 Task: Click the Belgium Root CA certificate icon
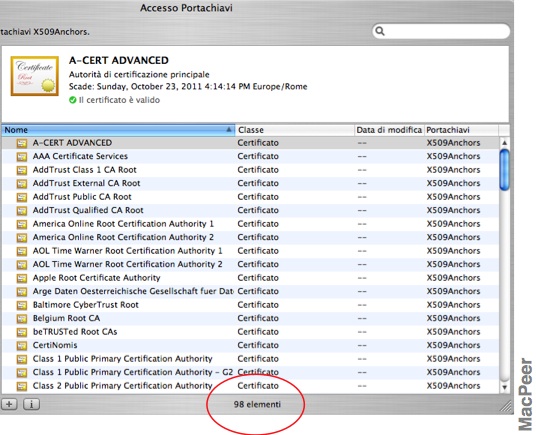click(22, 318)
